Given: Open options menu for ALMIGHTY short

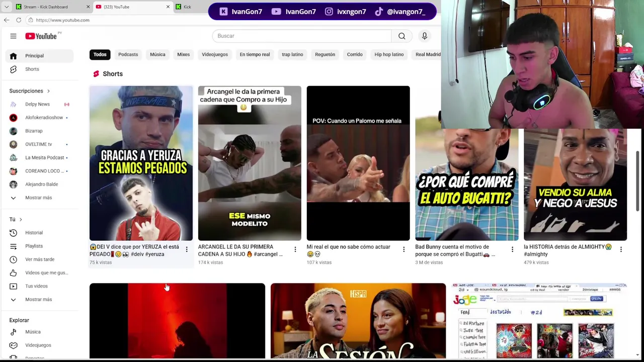Looking at the screenshot, I should (x=621, y=249).
